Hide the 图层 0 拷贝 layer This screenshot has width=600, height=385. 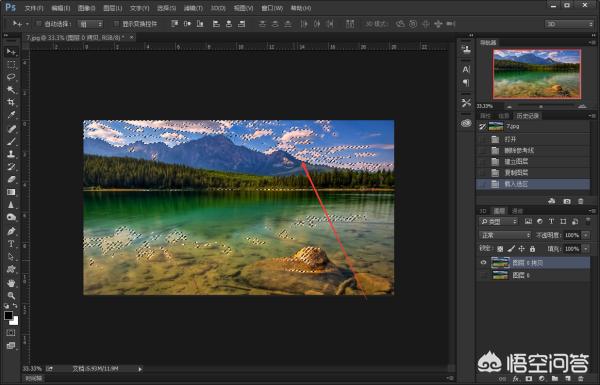[483, 263]
